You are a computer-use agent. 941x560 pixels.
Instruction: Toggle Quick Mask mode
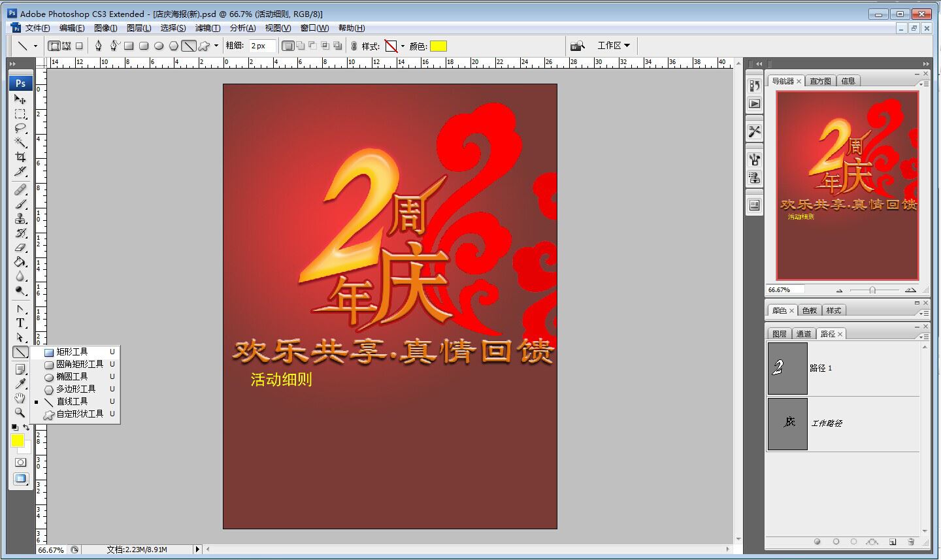pos(20,462)
